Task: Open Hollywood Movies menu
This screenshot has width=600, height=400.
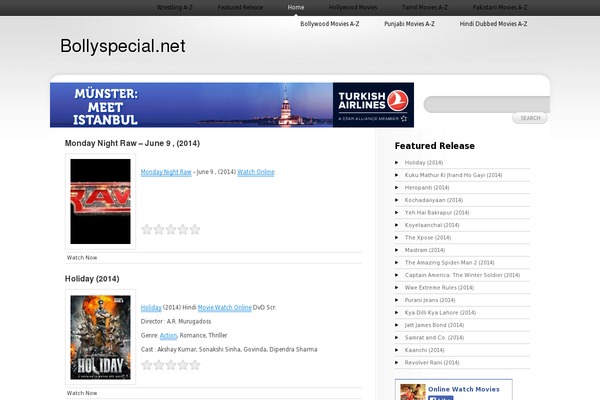Action: point(353,7)
